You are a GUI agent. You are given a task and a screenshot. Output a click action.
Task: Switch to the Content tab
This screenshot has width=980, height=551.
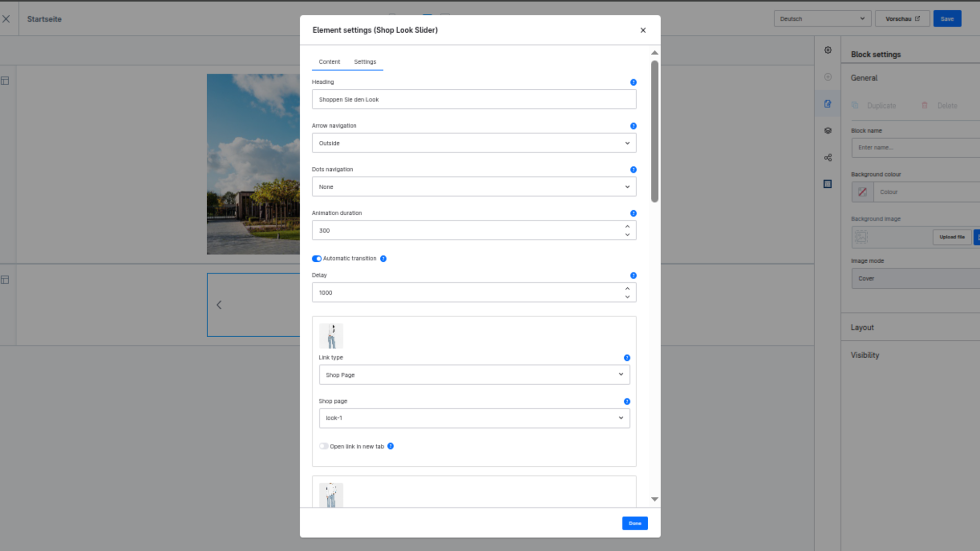tap(329, 62)
